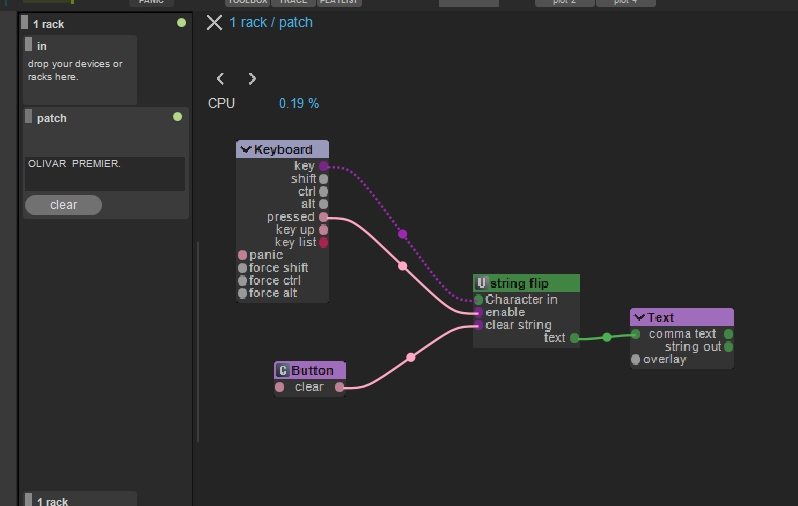Open the 1 rack / patch breadcrumb
This screenshot has height=506, width=798.
pyautogui.click(x=271, y=22)
